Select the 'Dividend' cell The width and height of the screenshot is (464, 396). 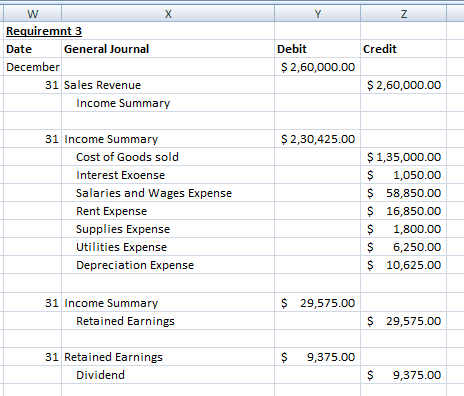[x=168, y=375]
